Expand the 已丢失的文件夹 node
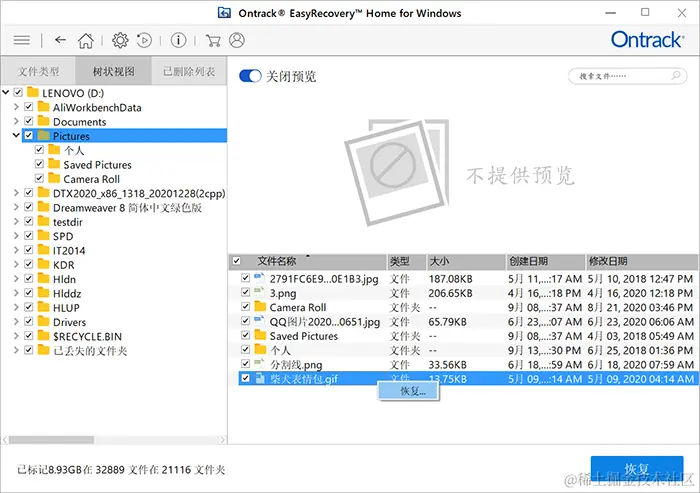The height and width of the screenshot is (493, 700). pyautogui.click(x=17, y=350)
